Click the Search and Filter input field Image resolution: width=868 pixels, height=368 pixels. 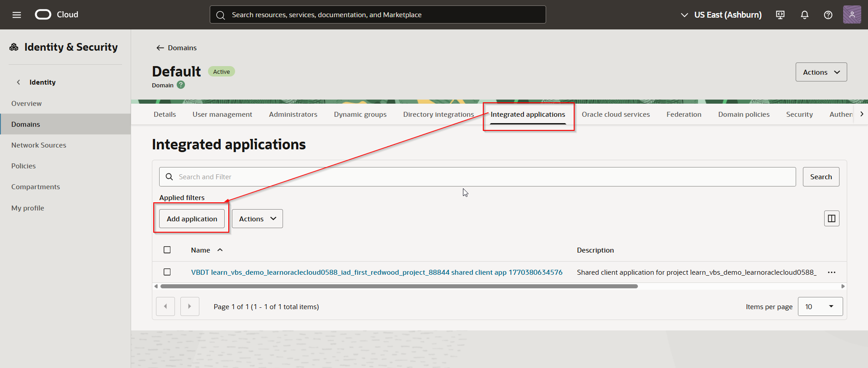click(x=477, y=177)
